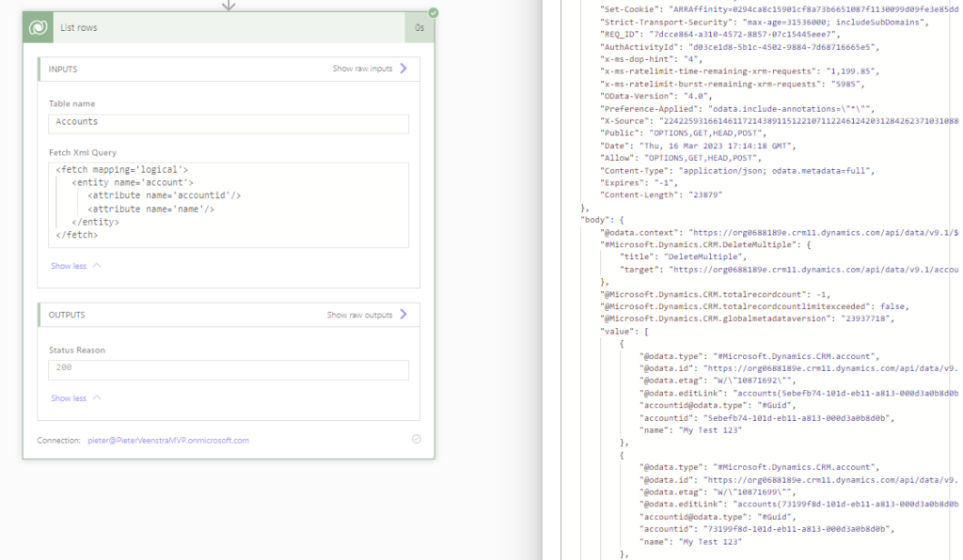Click the Dataverse List rows icon
This screenshot has width=963, height=560.
[38, 27]
